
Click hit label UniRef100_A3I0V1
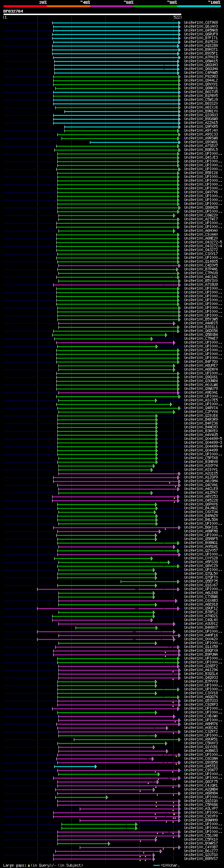201,470
